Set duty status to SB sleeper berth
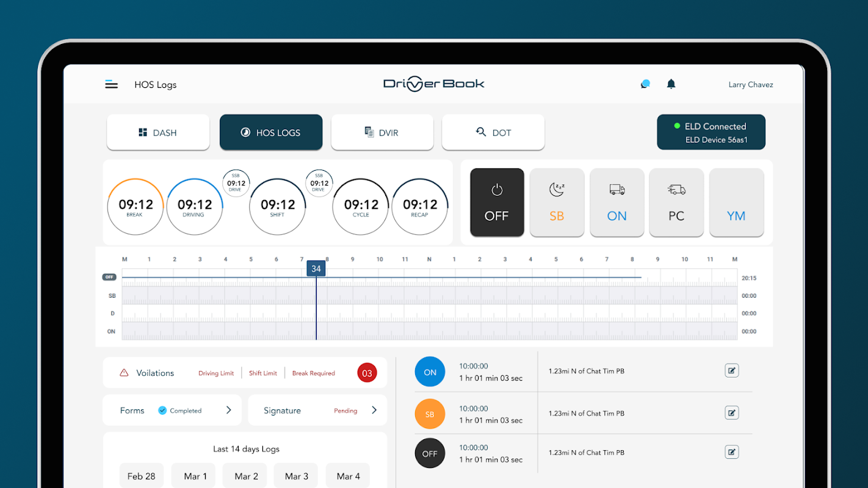The width and height of the screenshot is (868, 488). coord(557,203)
